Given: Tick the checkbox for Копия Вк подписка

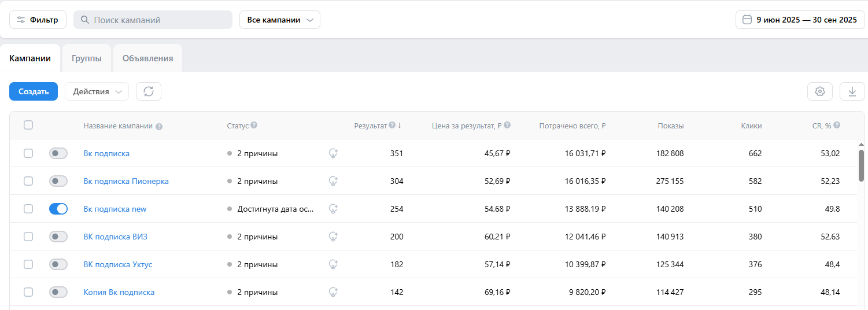Looking at the screenshot, I should [x=28, y=292].
